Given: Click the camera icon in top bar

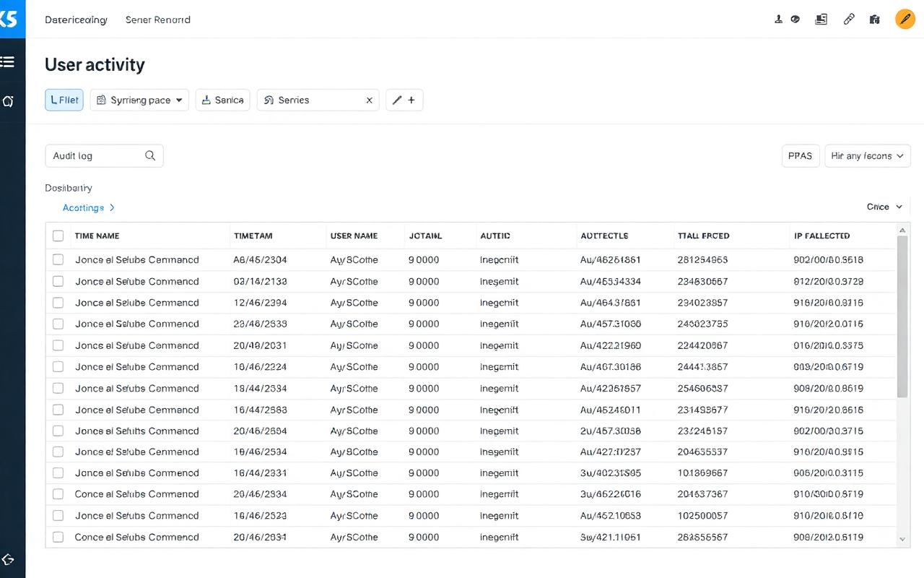Looking at the screenshot, I should pyautogui.click(x=875, y=20).
